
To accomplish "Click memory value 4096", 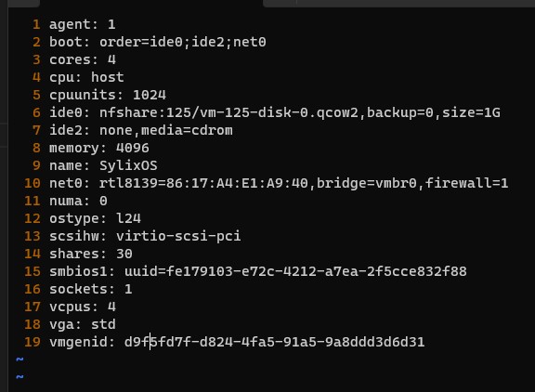I will tap(133, 148).
